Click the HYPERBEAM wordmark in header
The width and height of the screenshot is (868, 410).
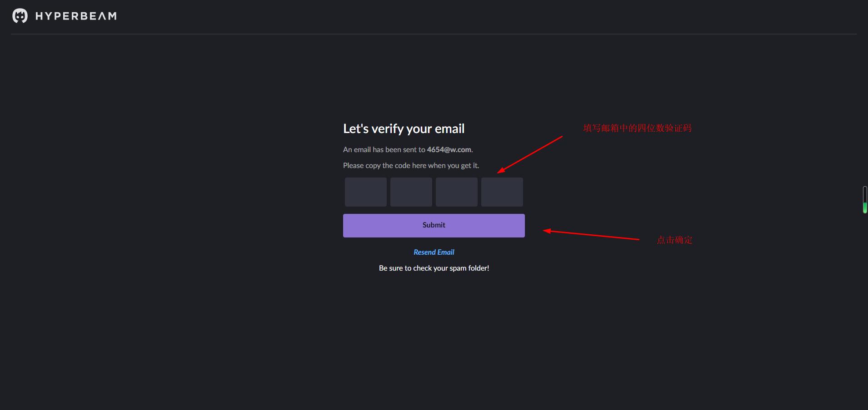76,16
